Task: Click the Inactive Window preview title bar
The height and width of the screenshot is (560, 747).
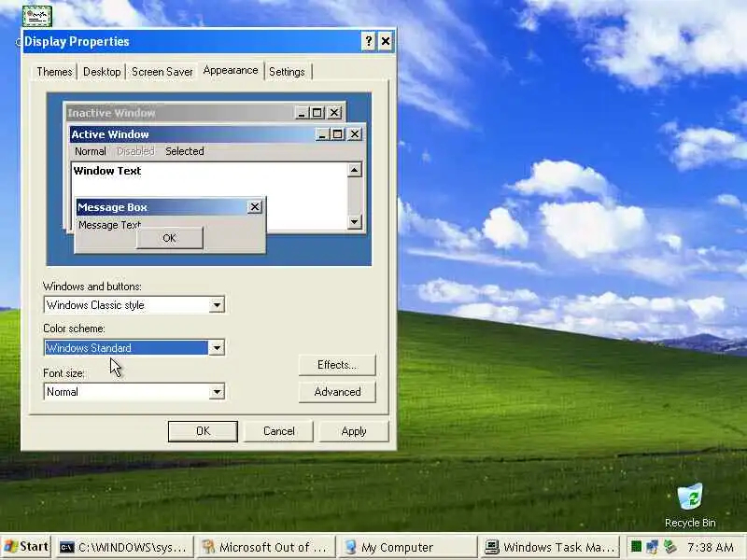Action: (x=204, y=113)
